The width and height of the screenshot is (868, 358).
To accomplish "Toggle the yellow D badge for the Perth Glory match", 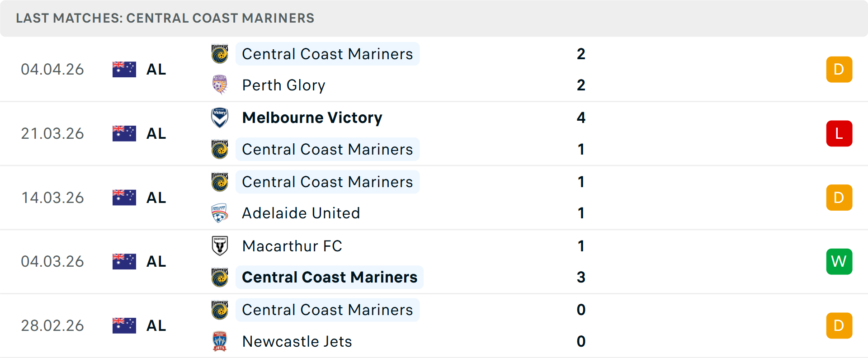I will click(839, 69).
